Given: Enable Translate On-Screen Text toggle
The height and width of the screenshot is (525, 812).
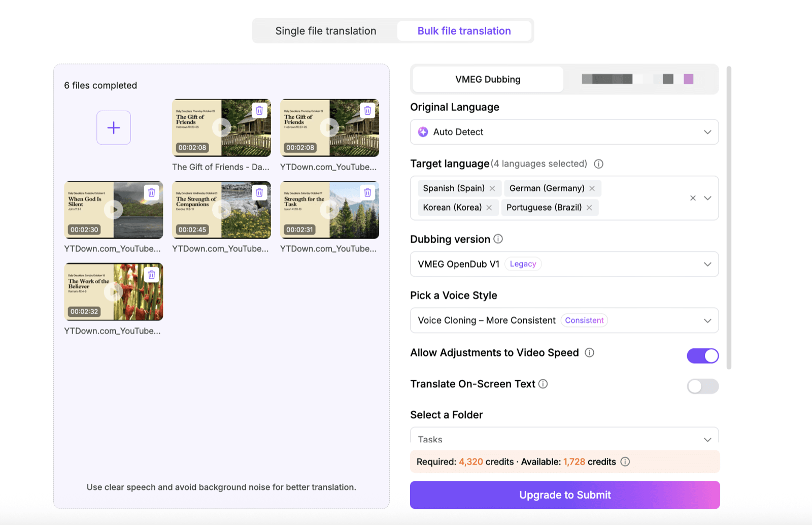Looking at the screenshot, I should [703, 386].
